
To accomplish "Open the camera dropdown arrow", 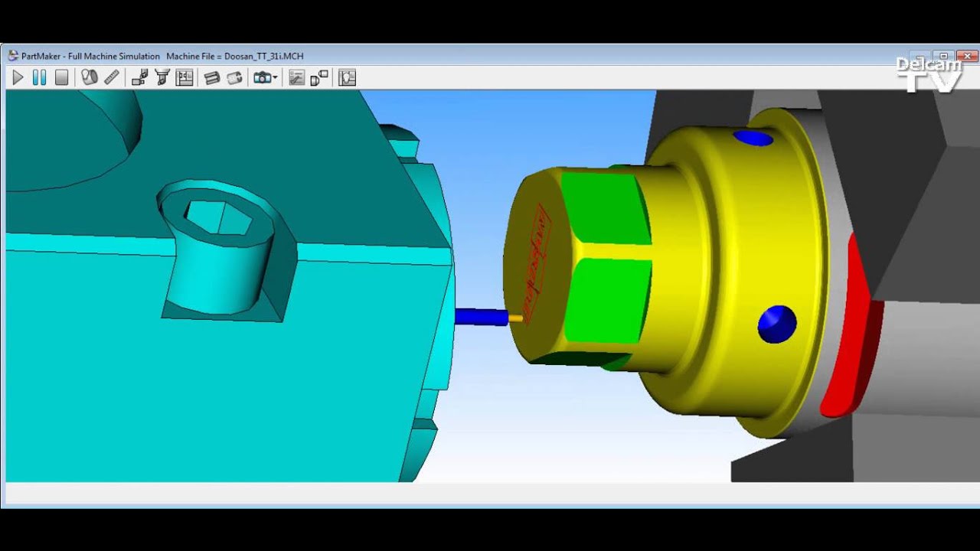I will [275, 77].
